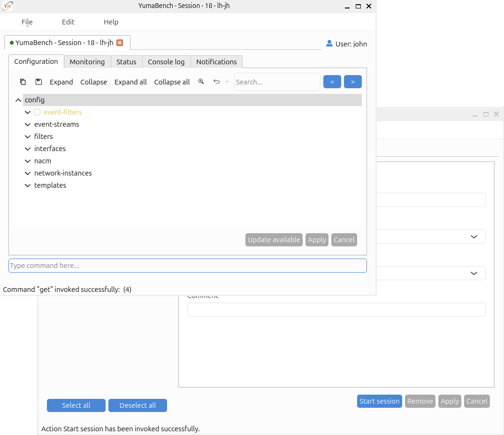Image resolution: width=504 pixels, height=435 pixels.
Task: Expand the templates node
Action: pyautogui.click(x=28, y=185)
